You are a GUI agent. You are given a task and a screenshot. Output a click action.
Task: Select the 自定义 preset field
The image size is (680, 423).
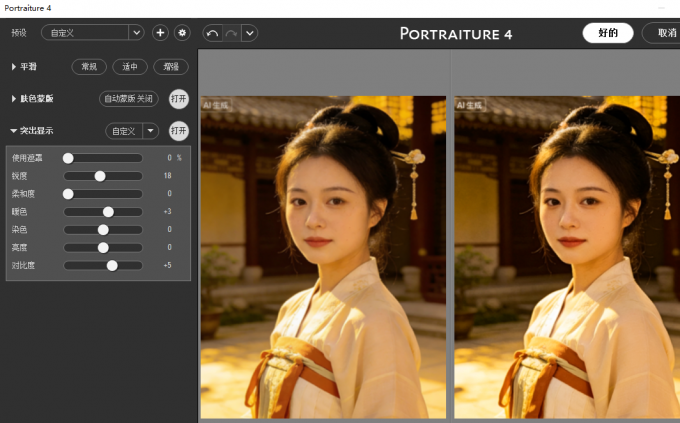pos(85,33)
